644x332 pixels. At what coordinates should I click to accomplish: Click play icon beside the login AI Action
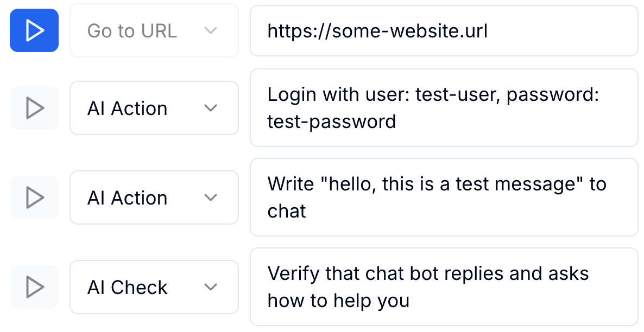click(x=34, y=108)
